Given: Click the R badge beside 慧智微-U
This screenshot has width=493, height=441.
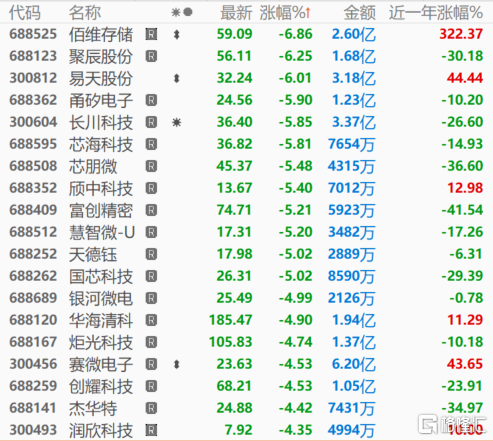Looking at the screenshot, I should (x=151, y=232).
